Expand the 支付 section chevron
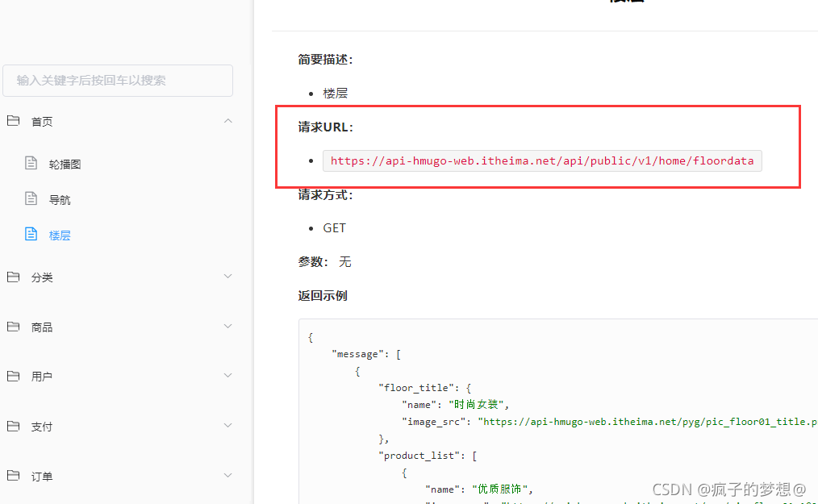The height and width of the screenshot is (504, 818). pos(228,426)
